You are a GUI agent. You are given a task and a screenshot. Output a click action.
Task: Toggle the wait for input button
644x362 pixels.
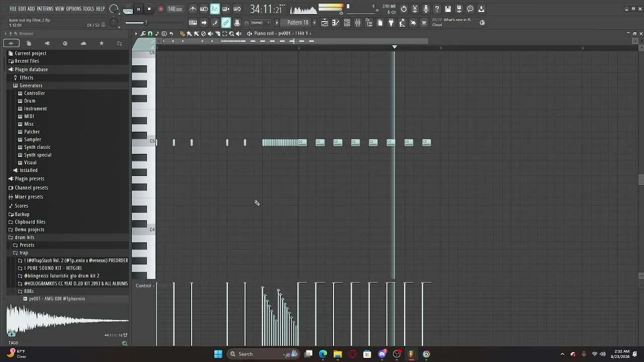point(204,9)
